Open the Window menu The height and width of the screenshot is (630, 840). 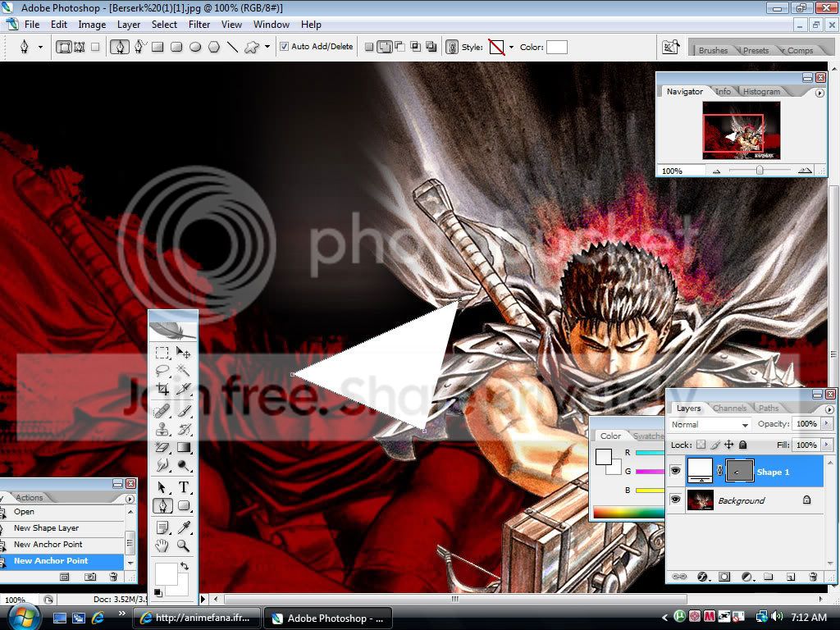pos(271,25)
